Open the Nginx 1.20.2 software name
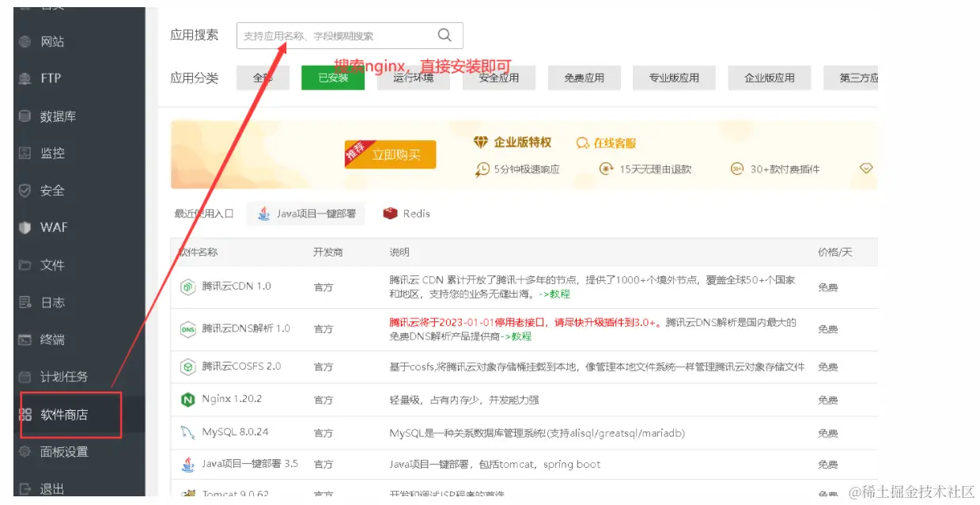 (x=232, y=400)
